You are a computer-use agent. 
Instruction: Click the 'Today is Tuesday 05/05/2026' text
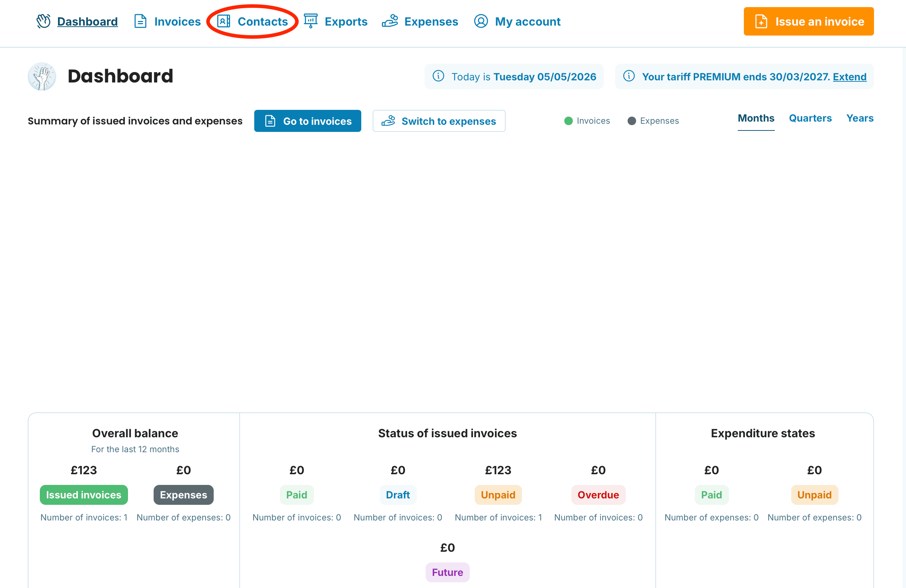(x=524, y=77)
